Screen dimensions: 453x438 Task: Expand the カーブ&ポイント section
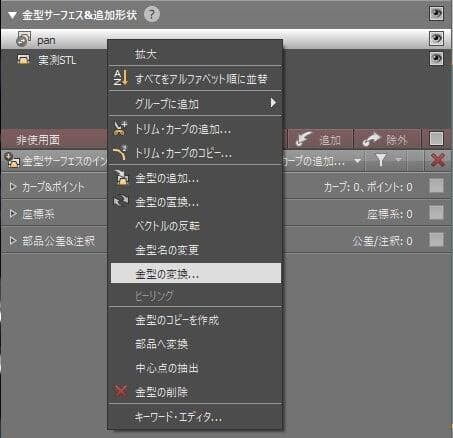(x=13, y=186)
